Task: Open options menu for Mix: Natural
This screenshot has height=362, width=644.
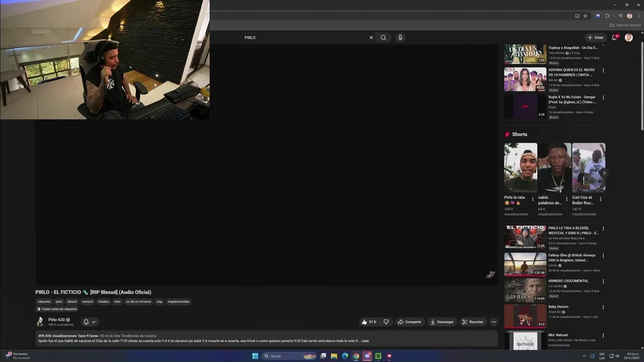Action: point(603,335)
